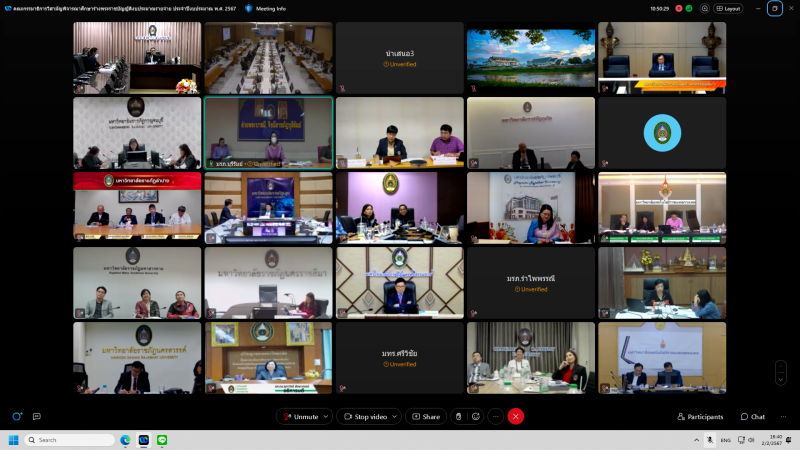Select the นำเสนอ3 unverified participant tile
Viewport: 800px width, 450px height.
400,58
